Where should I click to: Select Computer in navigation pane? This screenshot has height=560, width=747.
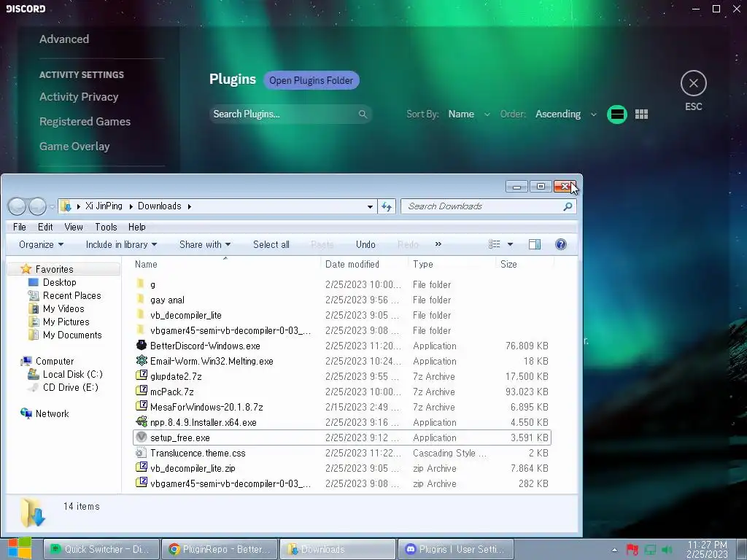54,362
